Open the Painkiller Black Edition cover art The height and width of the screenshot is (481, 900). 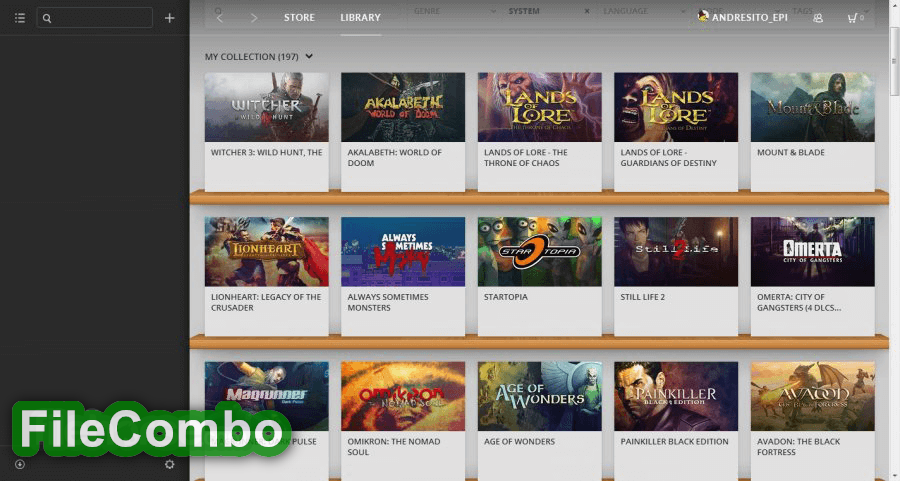[x=676, y=396]
